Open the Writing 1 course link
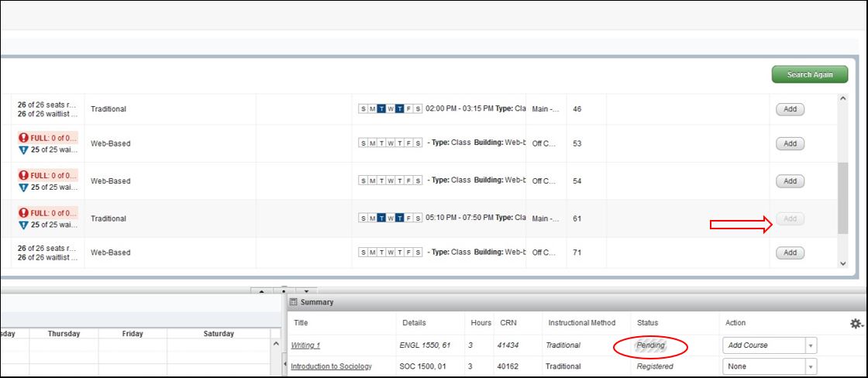The height and width of the screenshot is (378, 868). [x=305, y=345]
